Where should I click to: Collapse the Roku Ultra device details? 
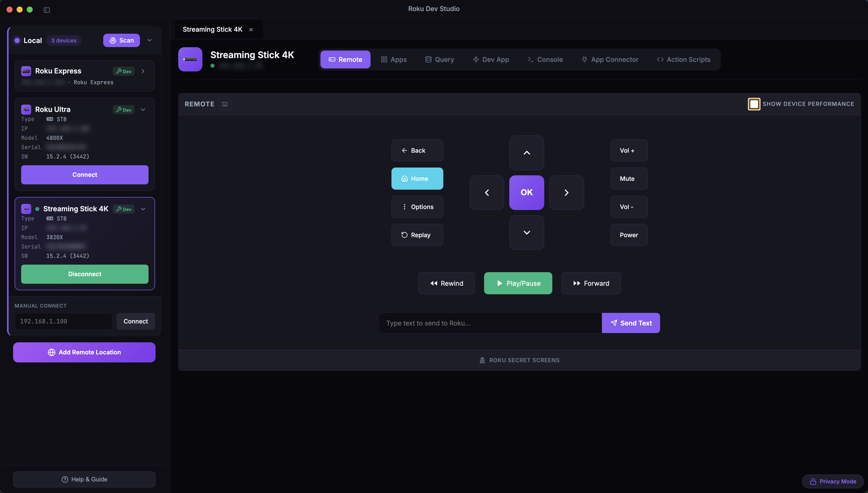pos(143,110)
